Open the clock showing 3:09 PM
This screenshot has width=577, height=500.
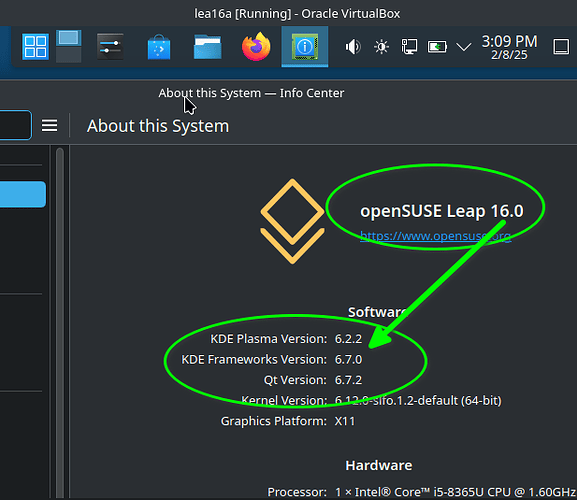click(509, 47)
